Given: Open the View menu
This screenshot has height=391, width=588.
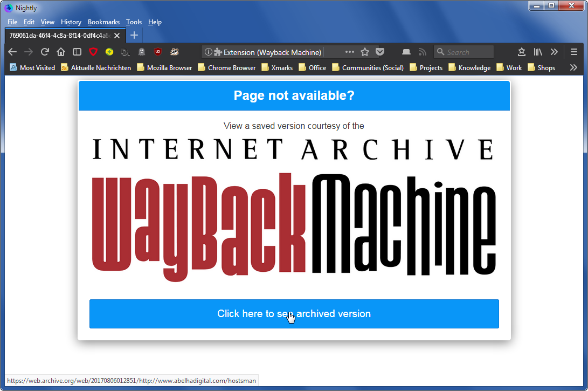Looking at the screenshot, I should click(47, 22).
